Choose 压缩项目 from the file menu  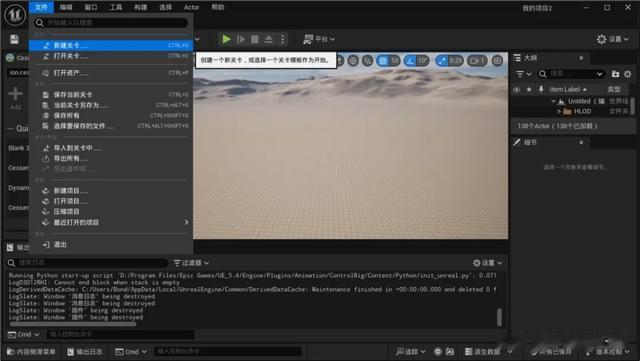(111, 212)
